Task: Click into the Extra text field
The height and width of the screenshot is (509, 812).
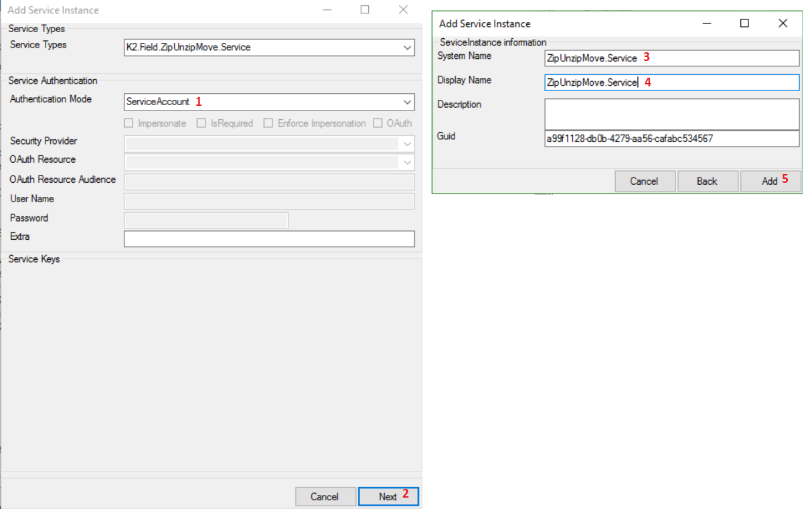Action: point(269,239)
